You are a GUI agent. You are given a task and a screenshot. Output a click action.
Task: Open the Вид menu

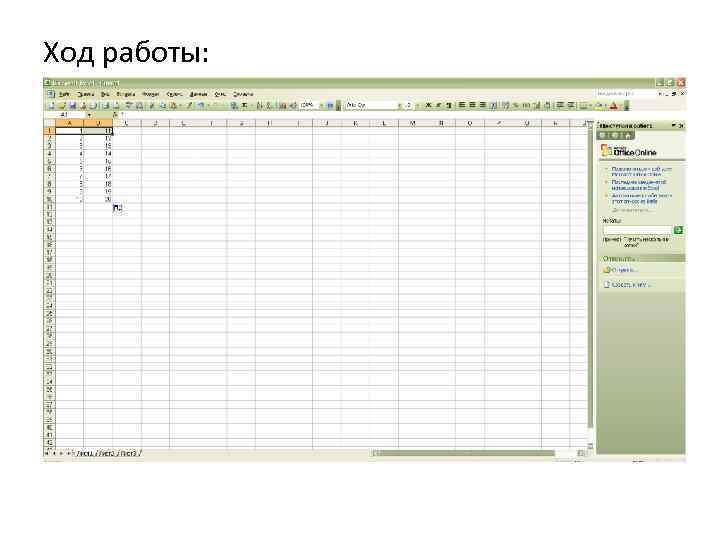tap(105, 94)
